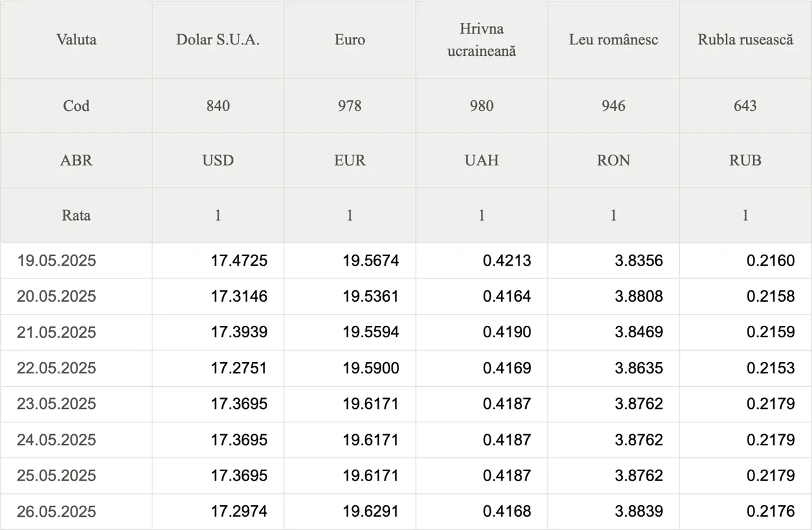The height and width of the screenshot is (530, 812).
Task: Select the 26.05.2025 date cell
Action: 76,512
